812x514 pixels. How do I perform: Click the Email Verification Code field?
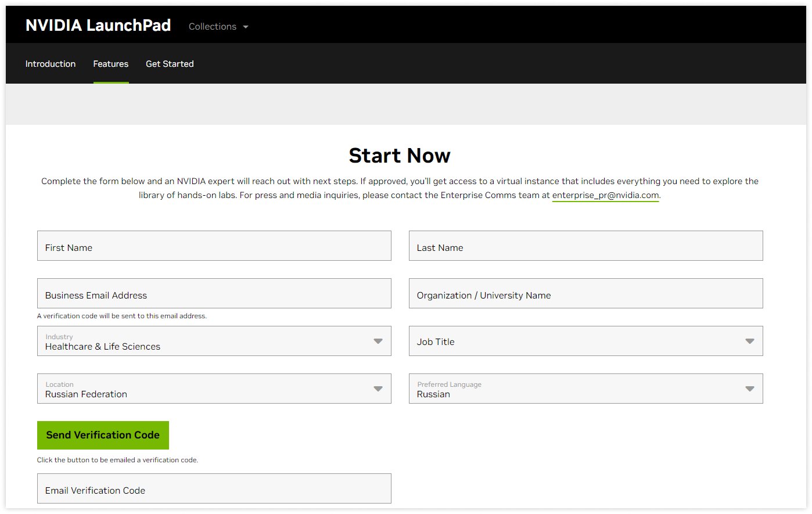point(214,489)
